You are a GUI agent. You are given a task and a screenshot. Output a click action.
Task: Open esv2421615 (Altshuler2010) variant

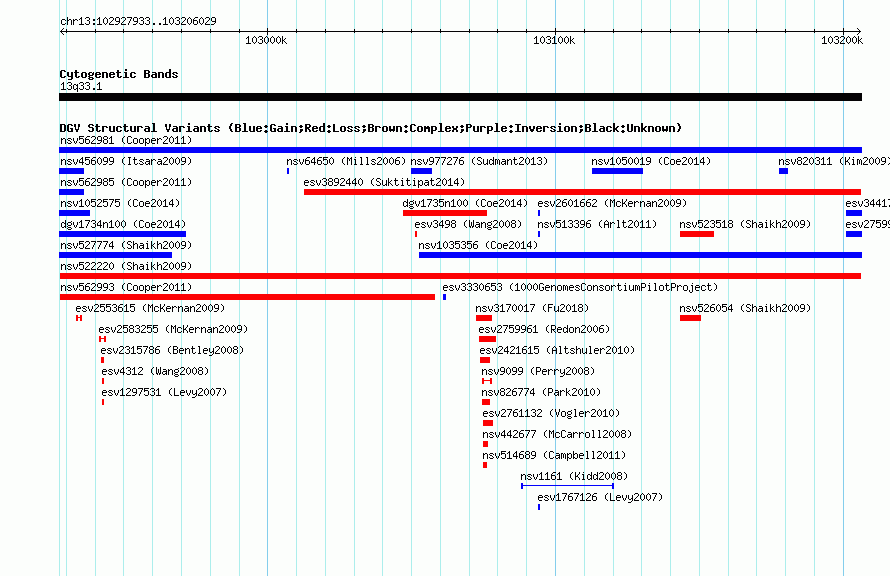557,350
